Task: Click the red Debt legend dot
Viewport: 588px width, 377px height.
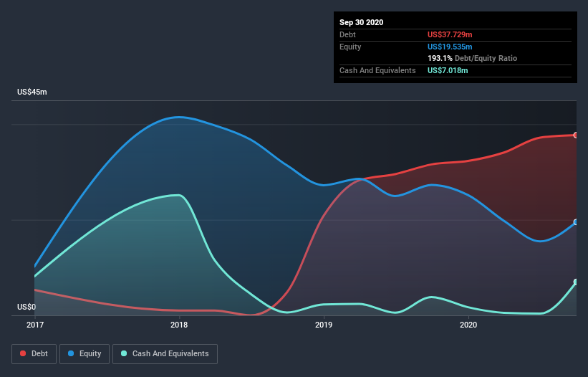Action: [x=23, y=353]
